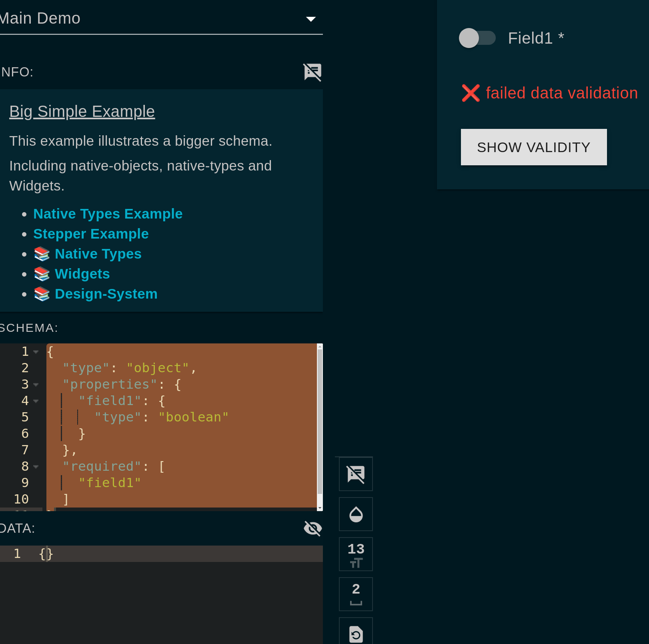Image resolution: width=649 pixels, height=644 pixels.
Task: Toggle the theme with the water drop icon
Action: (x=355, y=514)
